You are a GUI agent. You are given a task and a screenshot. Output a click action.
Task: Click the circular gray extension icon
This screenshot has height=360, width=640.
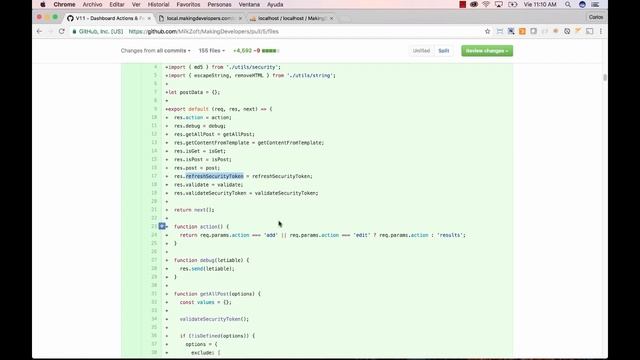click(x=567, y=31)
